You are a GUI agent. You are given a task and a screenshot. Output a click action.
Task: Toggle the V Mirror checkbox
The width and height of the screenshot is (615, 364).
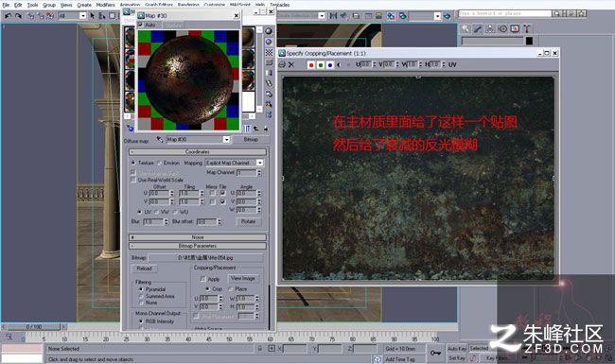click(212, 201)
